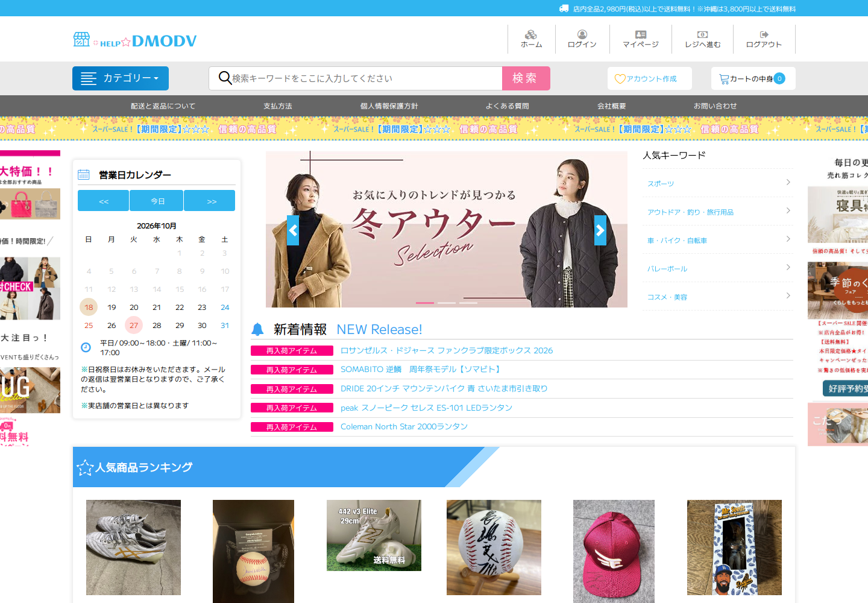Click the 検索 search button
The height and width of the screenshot is (603, 868).
point(526,78)
